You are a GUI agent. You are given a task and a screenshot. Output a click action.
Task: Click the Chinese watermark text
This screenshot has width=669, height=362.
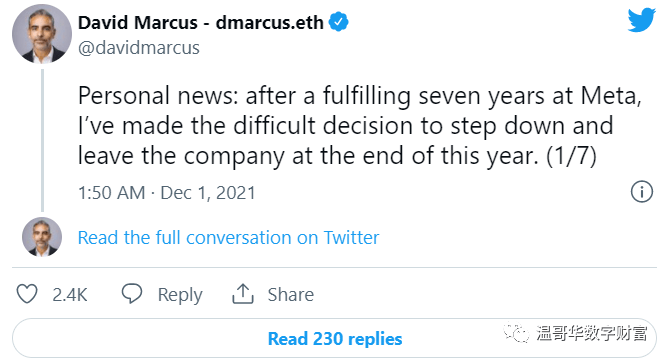tap(592, 333)
